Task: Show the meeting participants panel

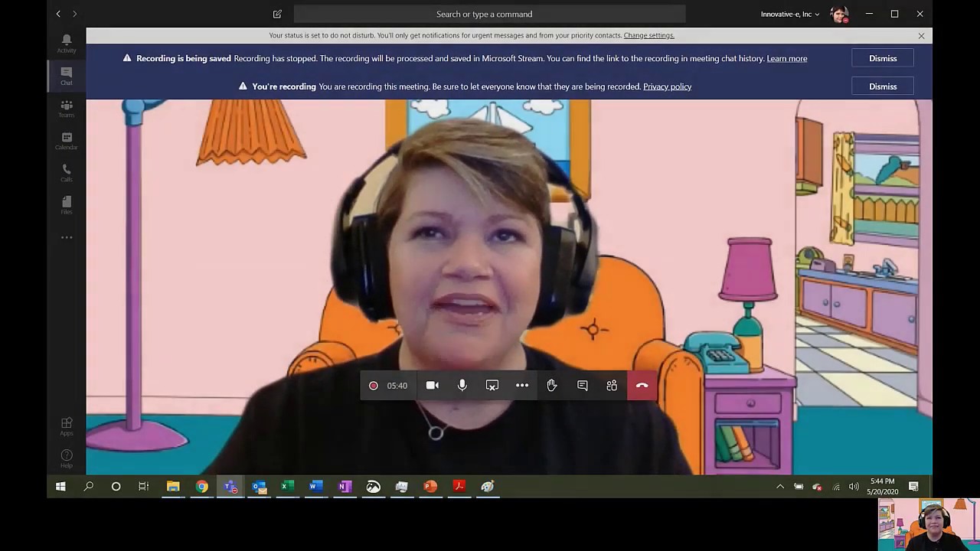Action: point(612,386)
